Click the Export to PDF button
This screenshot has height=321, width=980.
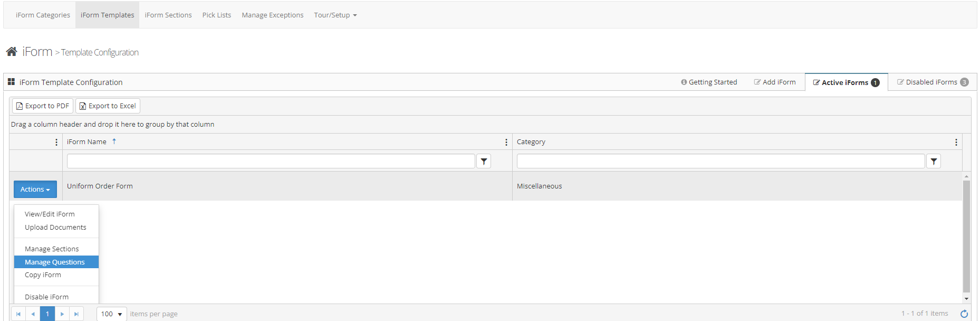pos(43,106)
